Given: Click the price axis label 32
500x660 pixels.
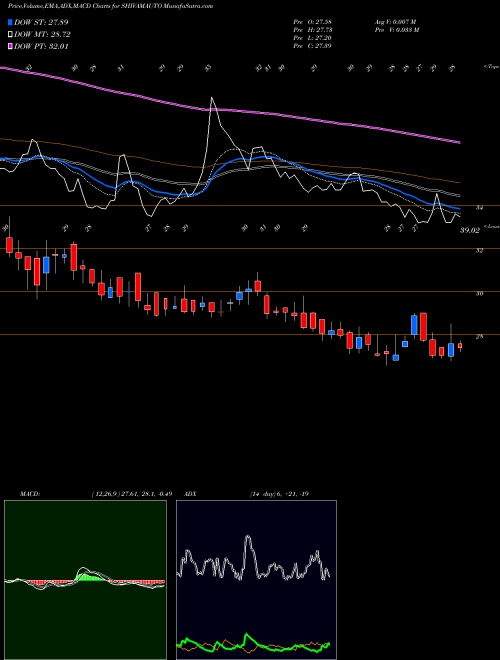Looking at the screenshot, I should [479, 250].
